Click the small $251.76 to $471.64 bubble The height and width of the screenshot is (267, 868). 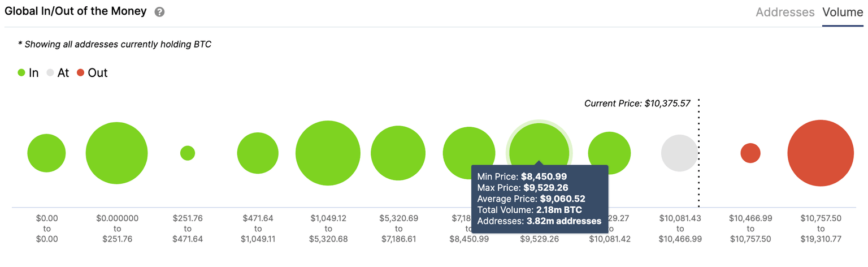pyautogui.click(x=188, y=153)
